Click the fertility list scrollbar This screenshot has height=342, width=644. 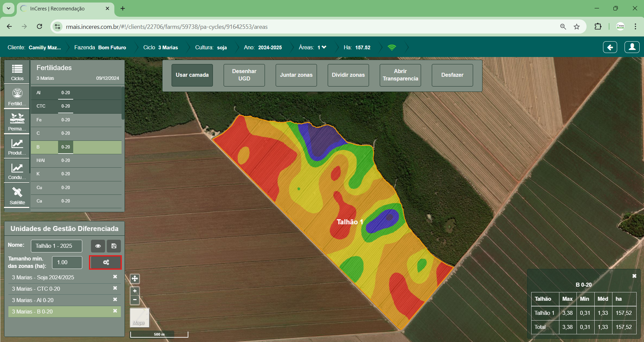123,103
